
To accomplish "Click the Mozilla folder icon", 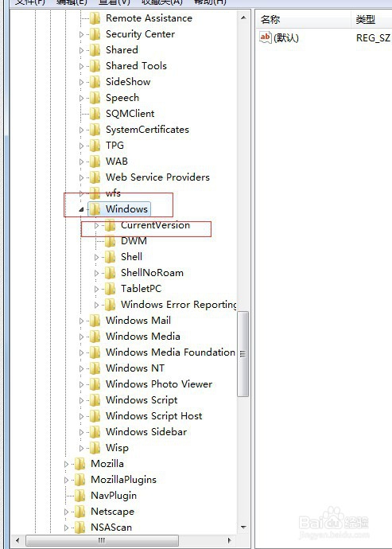I will pos(80,464).
